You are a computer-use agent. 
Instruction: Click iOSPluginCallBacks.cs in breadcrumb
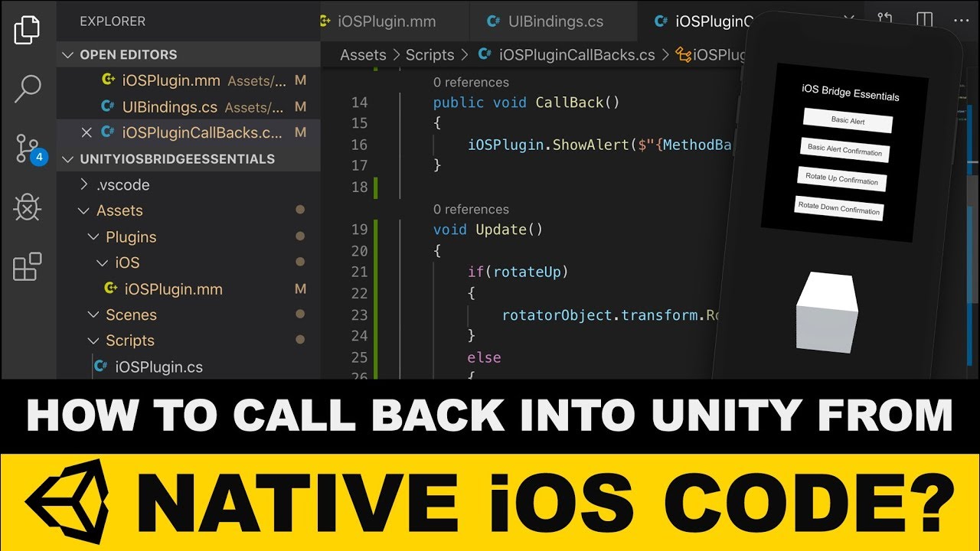[x=577, y=55]
